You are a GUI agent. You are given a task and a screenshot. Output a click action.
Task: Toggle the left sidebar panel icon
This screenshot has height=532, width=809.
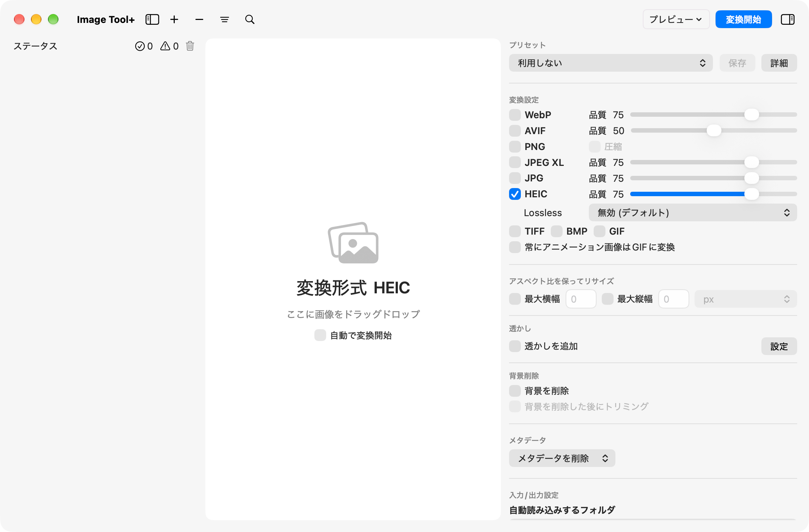pos(152,20)
